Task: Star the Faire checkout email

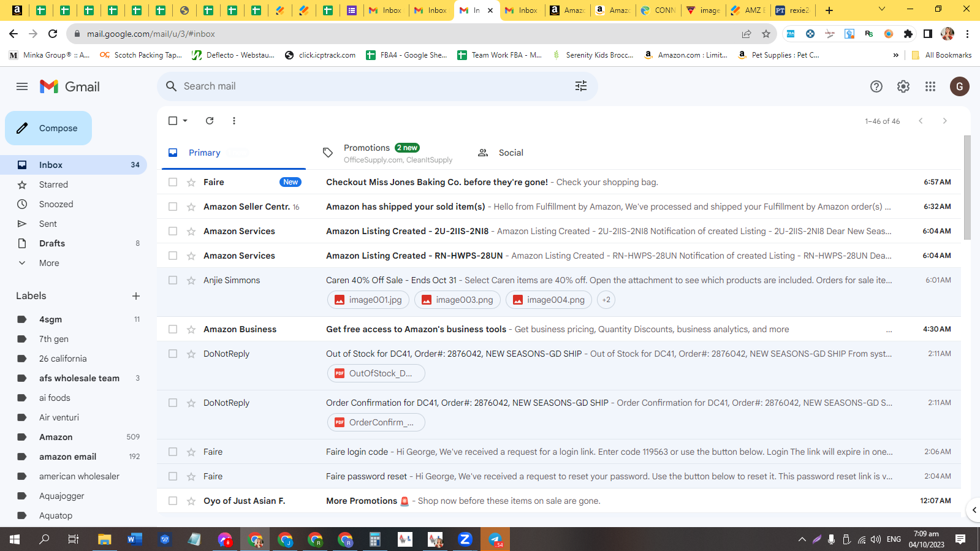Action: pyautogui.click(x=191, y=182)
